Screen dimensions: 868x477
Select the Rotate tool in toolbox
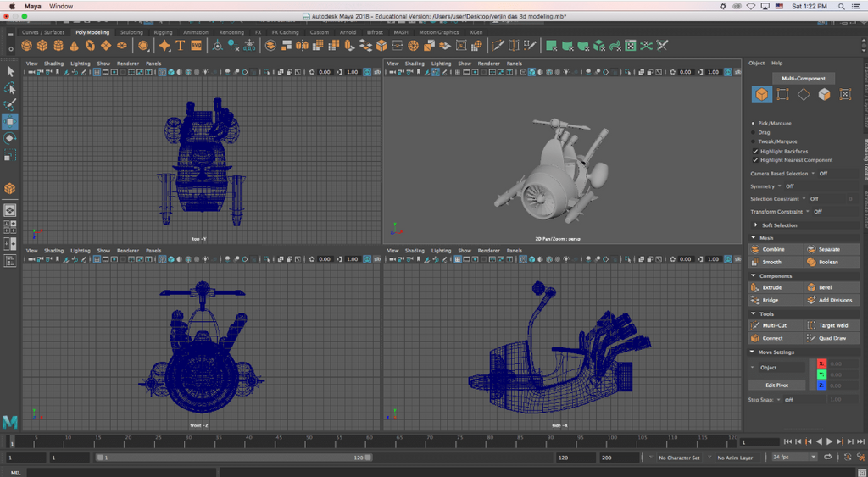pyautogui.click(x=10, y=138)
